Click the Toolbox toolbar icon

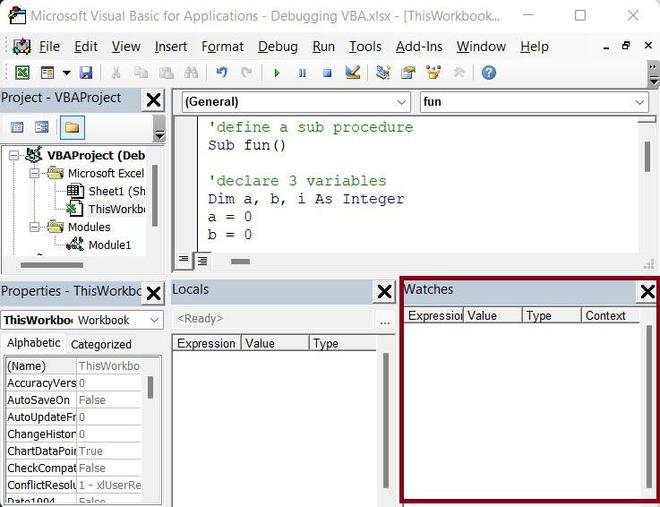click(x=459, y=72)
